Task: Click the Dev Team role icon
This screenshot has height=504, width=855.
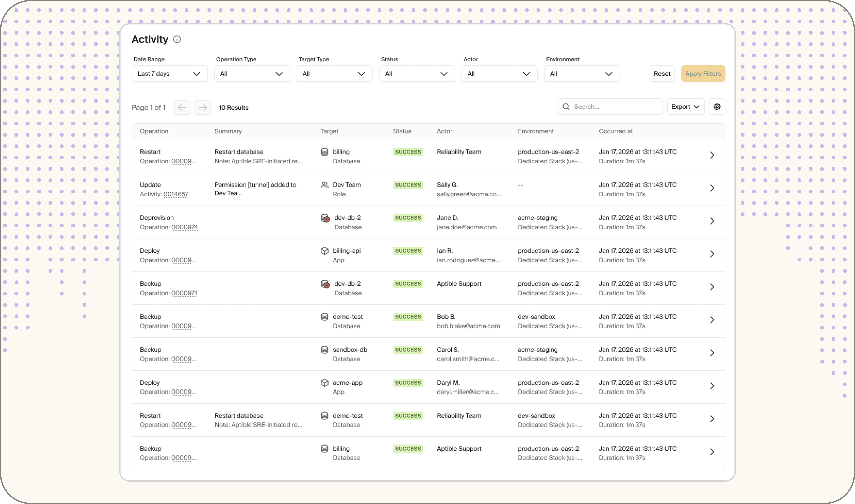Action: 325,185
